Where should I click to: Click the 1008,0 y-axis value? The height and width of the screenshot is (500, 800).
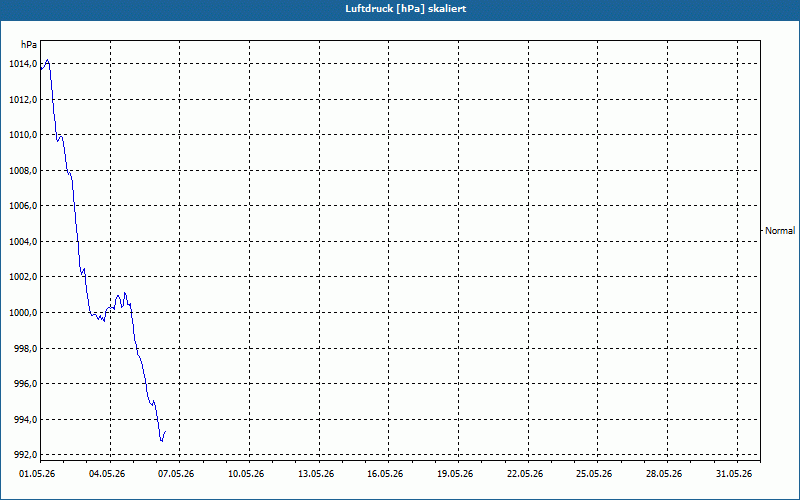coord(23,170)
